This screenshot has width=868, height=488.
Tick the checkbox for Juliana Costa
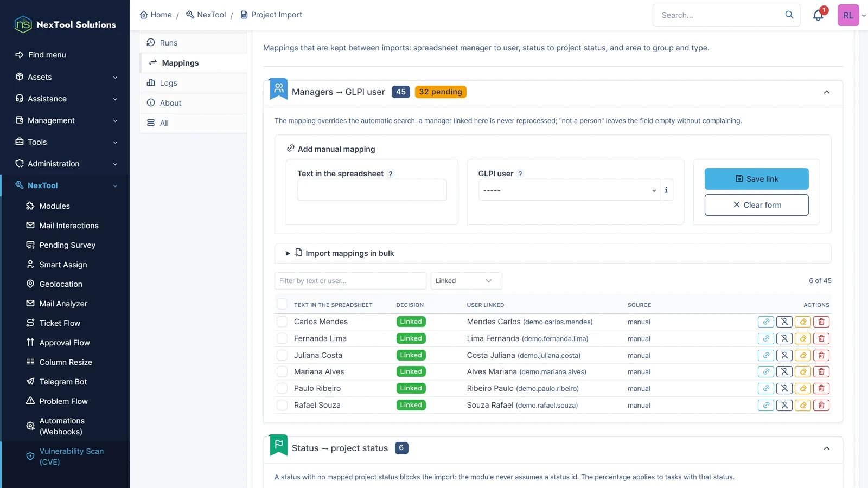(x=282, y=355)
